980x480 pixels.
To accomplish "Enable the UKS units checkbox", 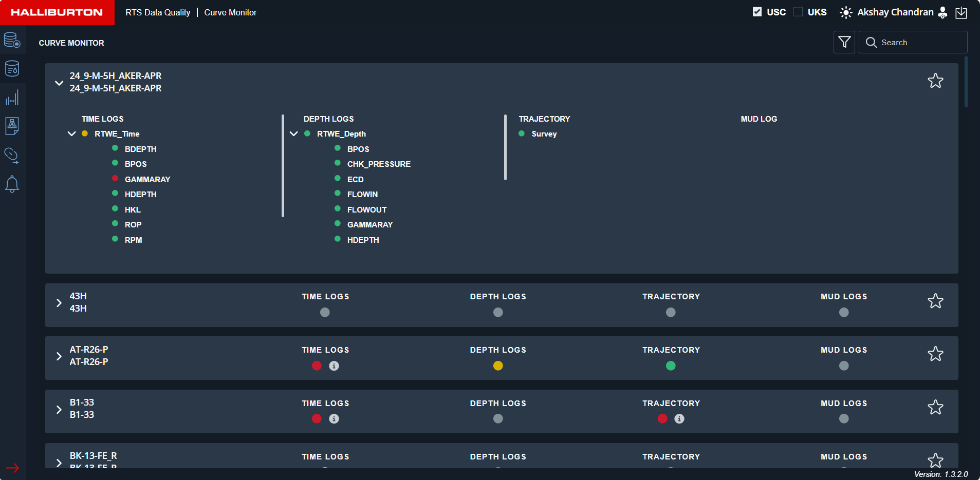I will click(798, 12).
